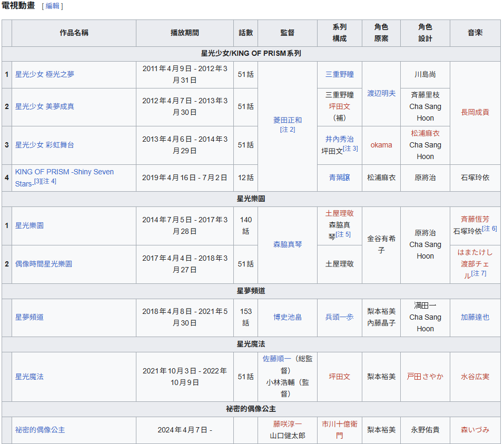The height and width of the screenshot is (444, 504).
Task: Click cell 永野佑貴
Action: [425, 430]
